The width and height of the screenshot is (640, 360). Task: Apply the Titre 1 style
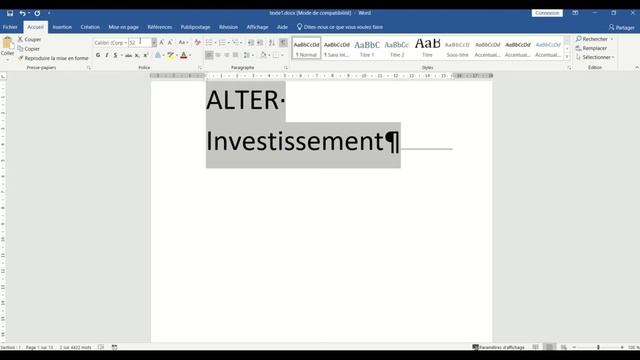tap(367, 48)
